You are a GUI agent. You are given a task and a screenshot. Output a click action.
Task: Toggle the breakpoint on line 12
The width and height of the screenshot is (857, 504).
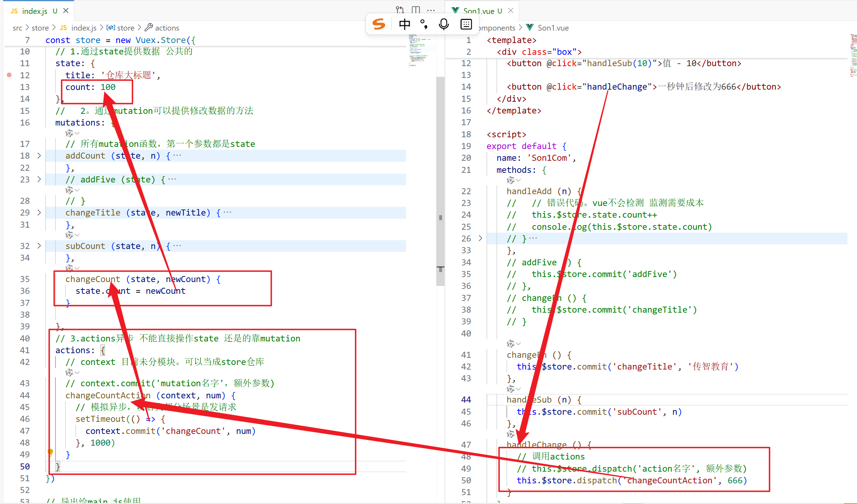[10, 75]
